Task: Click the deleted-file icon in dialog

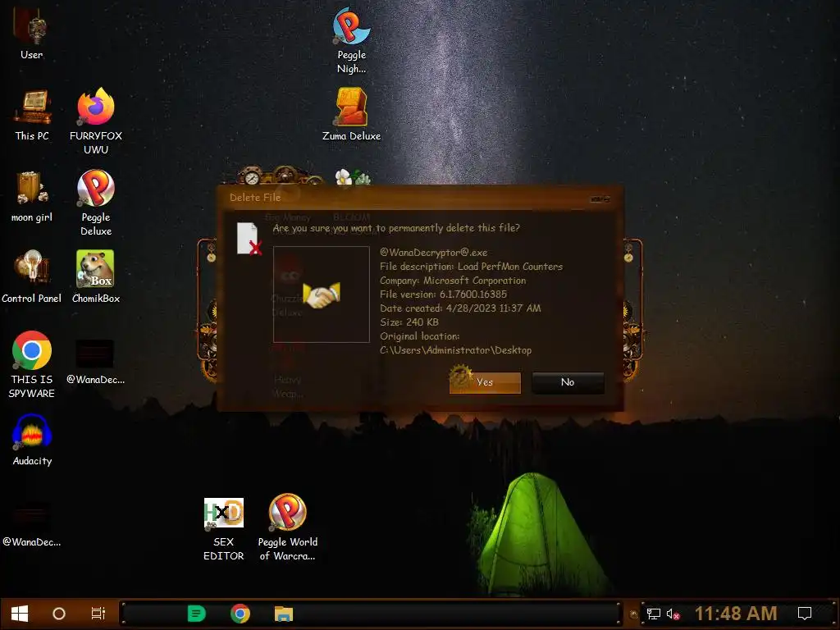Action: pos(249,239)
